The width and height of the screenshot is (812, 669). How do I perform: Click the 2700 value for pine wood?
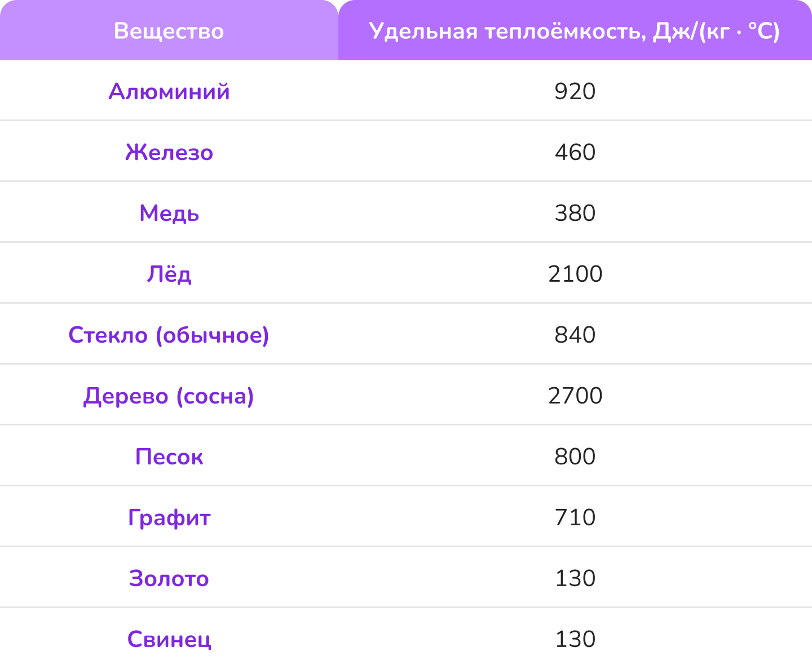tap(575, 396)
